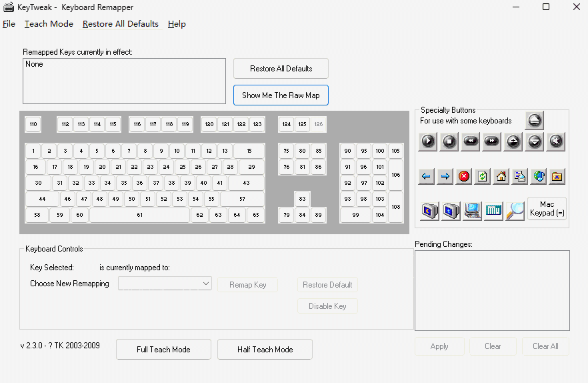Viewport: 588px width, 383px height.
Task: Select the blue Back arrow button
Action: tap(427, 176)
